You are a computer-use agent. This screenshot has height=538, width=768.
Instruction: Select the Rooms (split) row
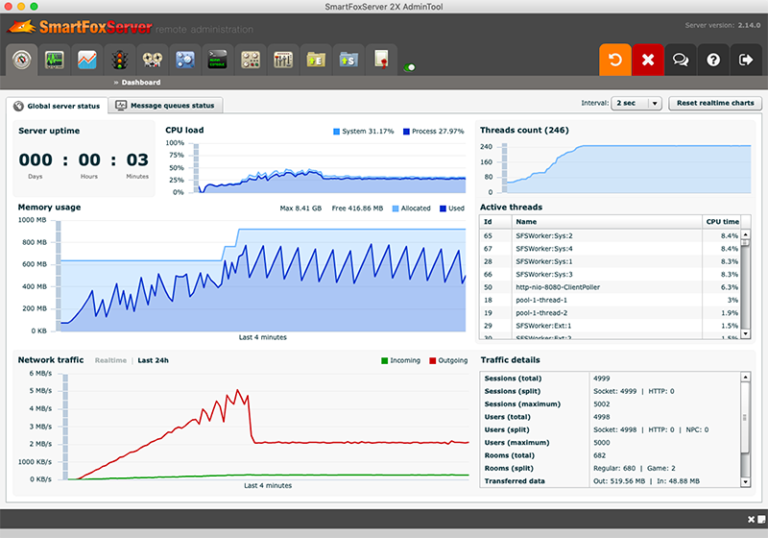pos(610,468)
